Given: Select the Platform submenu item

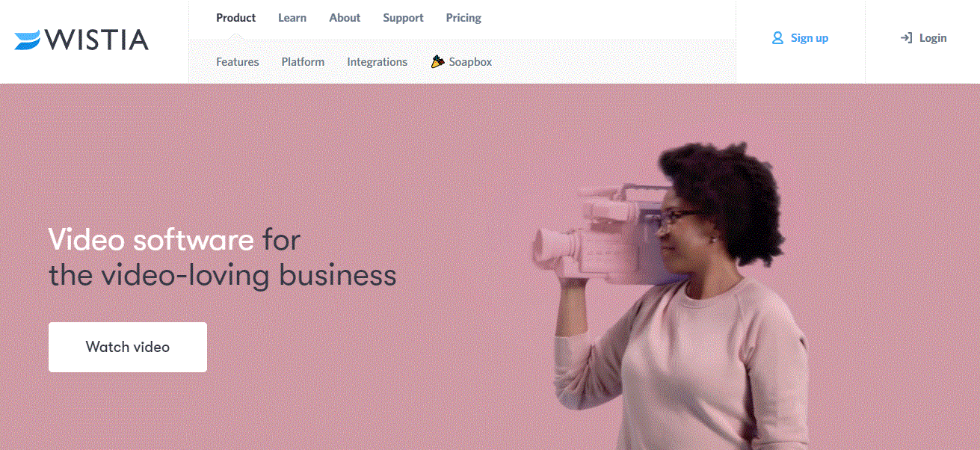Looking at the screenshot, I should tap(303, 62).
